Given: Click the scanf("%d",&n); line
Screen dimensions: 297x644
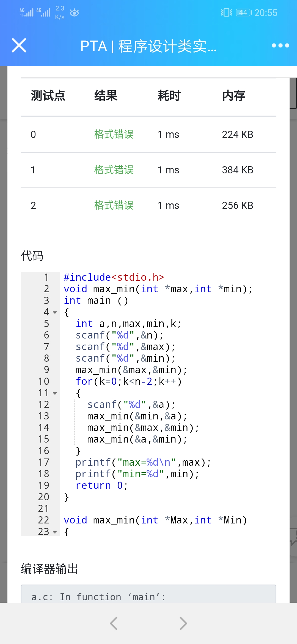Looking at the screenshot, I should [120, 335].
